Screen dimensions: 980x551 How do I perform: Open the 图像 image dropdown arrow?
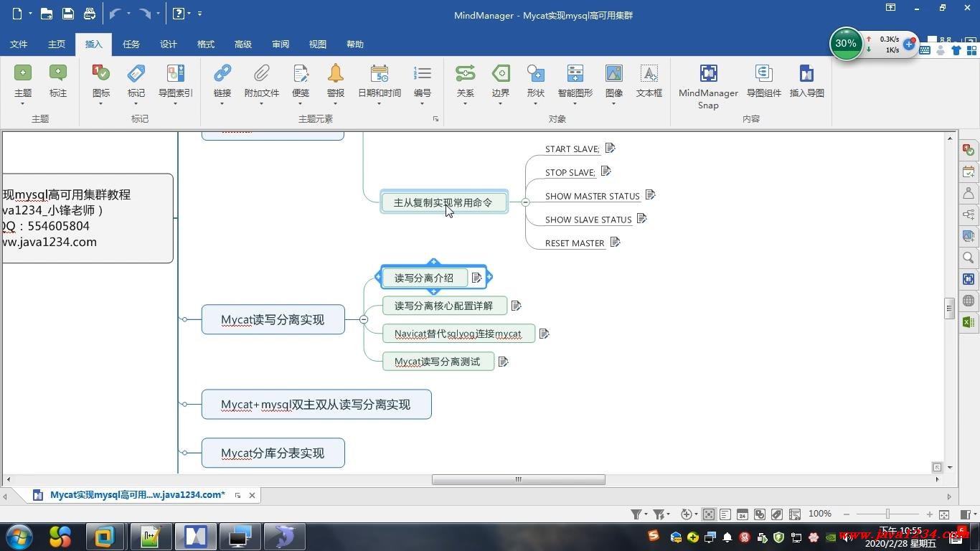(614, 104)
